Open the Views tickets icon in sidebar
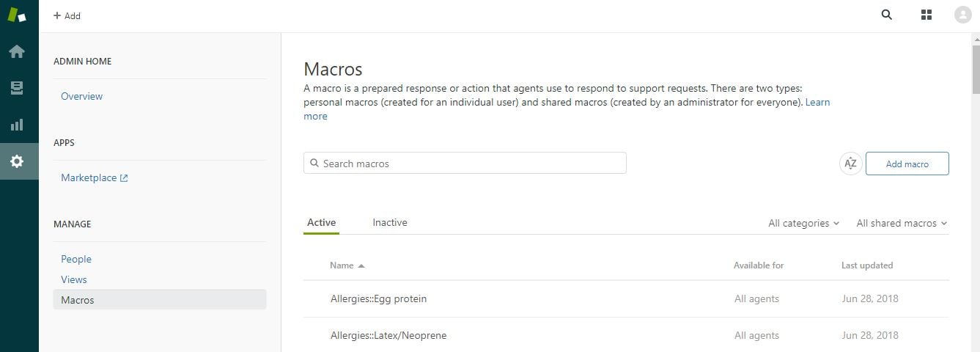Screen dimensions: 980x352 [x=16, y=88]
